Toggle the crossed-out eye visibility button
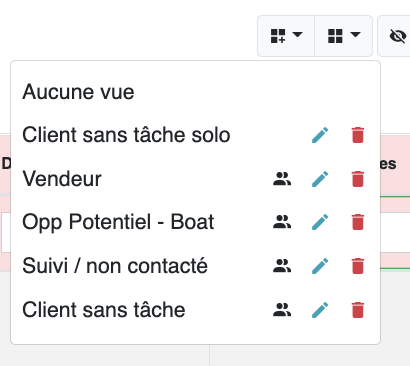Screen dimensions: 410x366 [x=395, y=36]
